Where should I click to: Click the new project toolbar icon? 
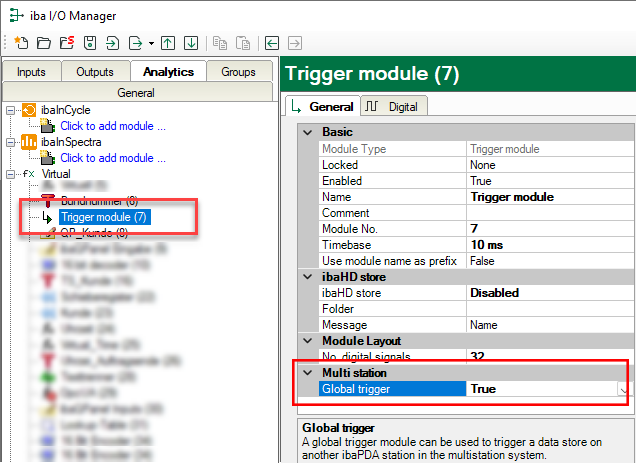(x=21, y=43)
